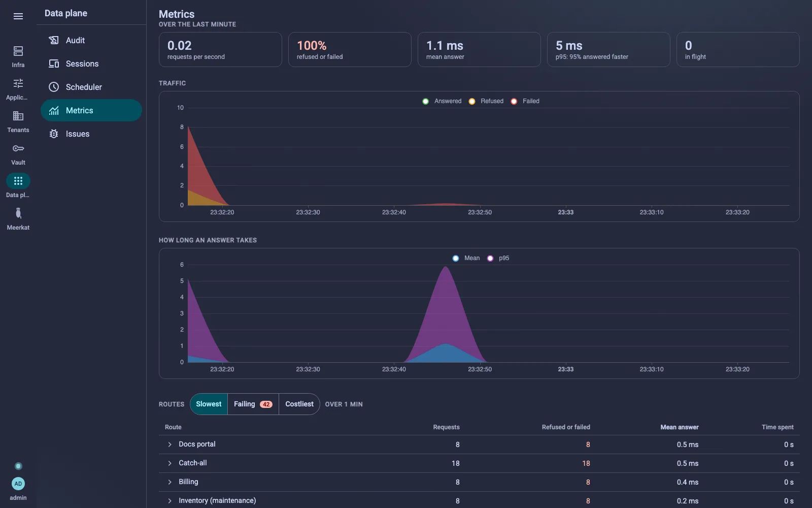Click the status indicator dot above admin

point(18,466)
